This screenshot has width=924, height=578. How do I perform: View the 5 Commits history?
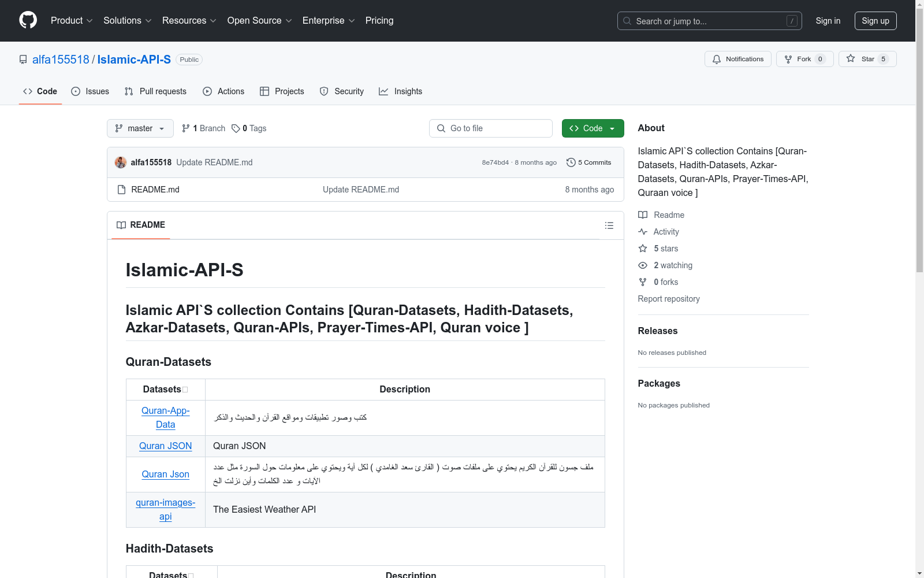pyautogui.click(x=589, y=162)
